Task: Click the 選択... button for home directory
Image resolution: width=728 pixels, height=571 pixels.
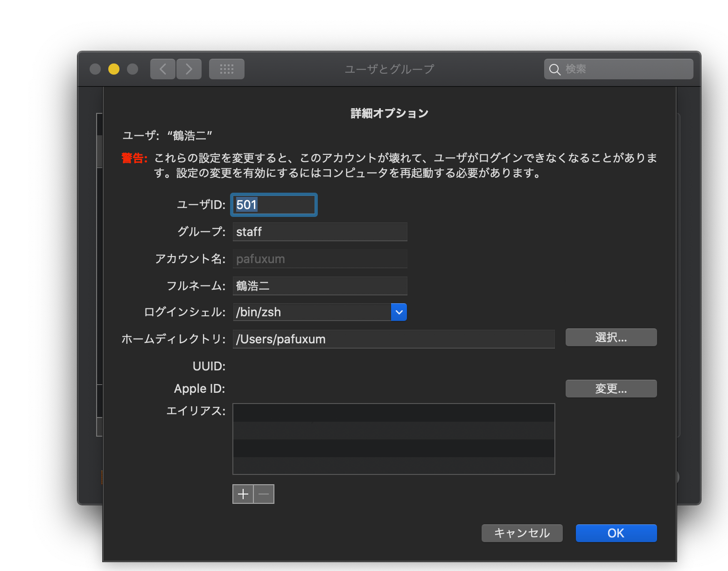Action: coord(611,337)
